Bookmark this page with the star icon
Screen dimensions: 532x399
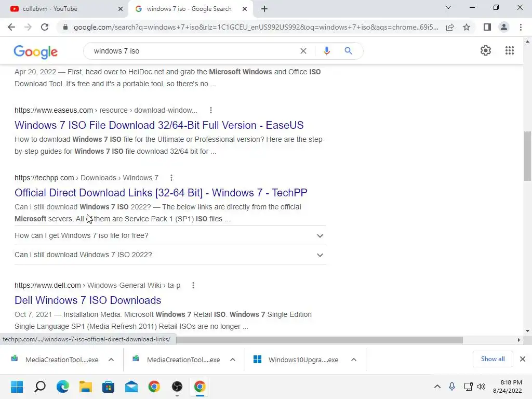[x=467, y=27]
